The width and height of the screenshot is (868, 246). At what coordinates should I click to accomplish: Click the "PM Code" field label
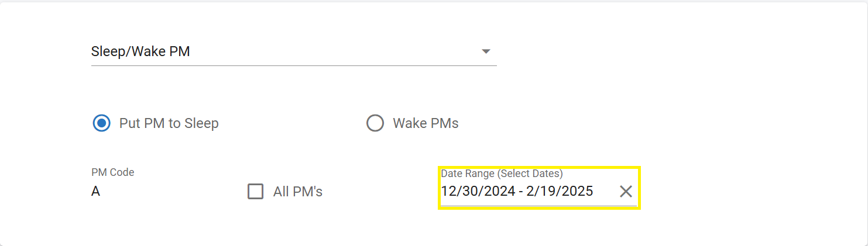pyautogui.click(x=113, y=172)
